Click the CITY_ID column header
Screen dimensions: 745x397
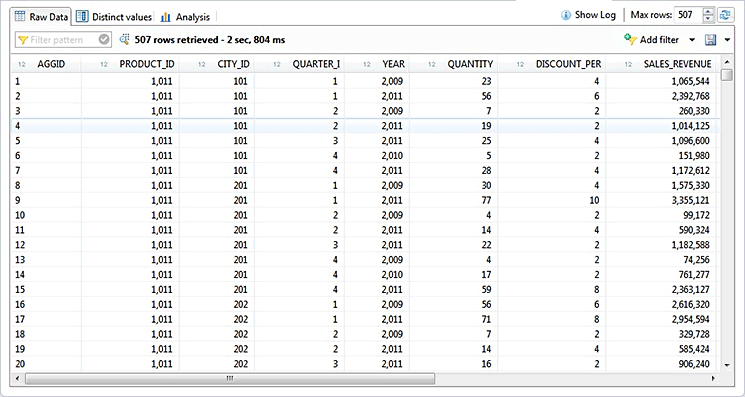(x=217, y=64)
